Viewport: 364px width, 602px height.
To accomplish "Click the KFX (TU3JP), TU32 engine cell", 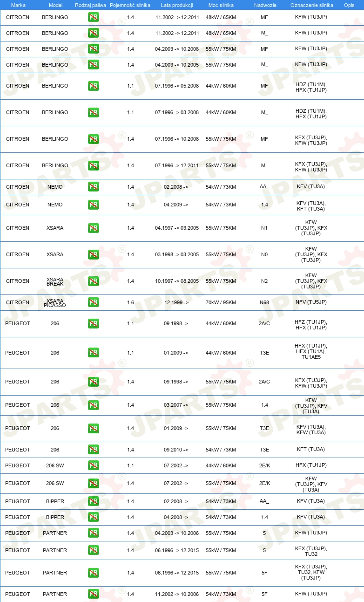I will pos(311,551).
